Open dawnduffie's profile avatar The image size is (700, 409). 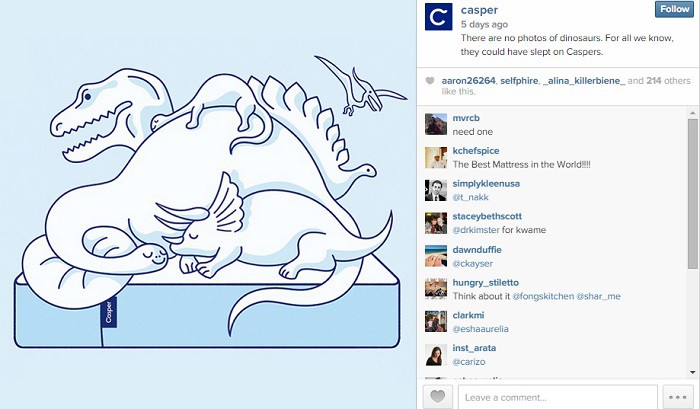pyautogui.click(x=436, y=256)
